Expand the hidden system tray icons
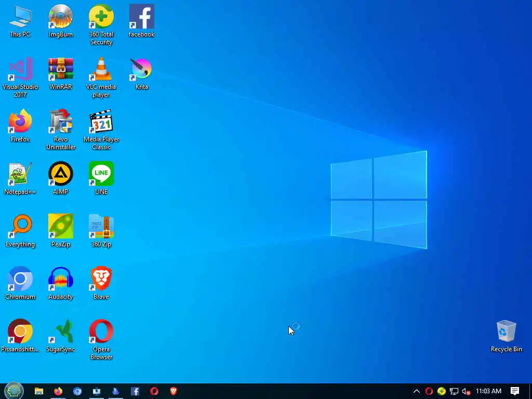This screenshot has height=399, width=532. point(417,391)
